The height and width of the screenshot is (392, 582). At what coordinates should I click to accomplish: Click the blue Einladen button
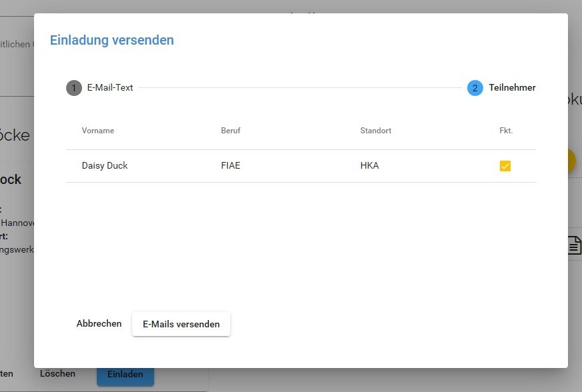click(x=125, y=375)
